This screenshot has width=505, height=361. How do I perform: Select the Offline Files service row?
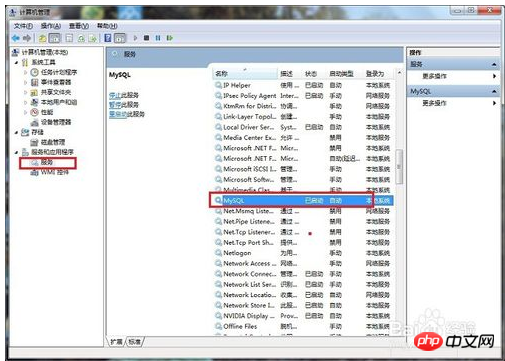(302, 326)
